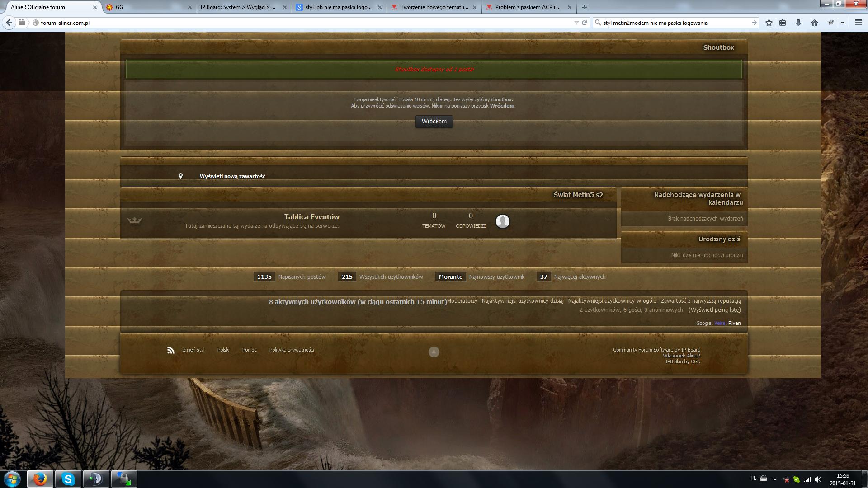
Task: Reload the page with the refresh icon
Action: [x=584, y=23]
